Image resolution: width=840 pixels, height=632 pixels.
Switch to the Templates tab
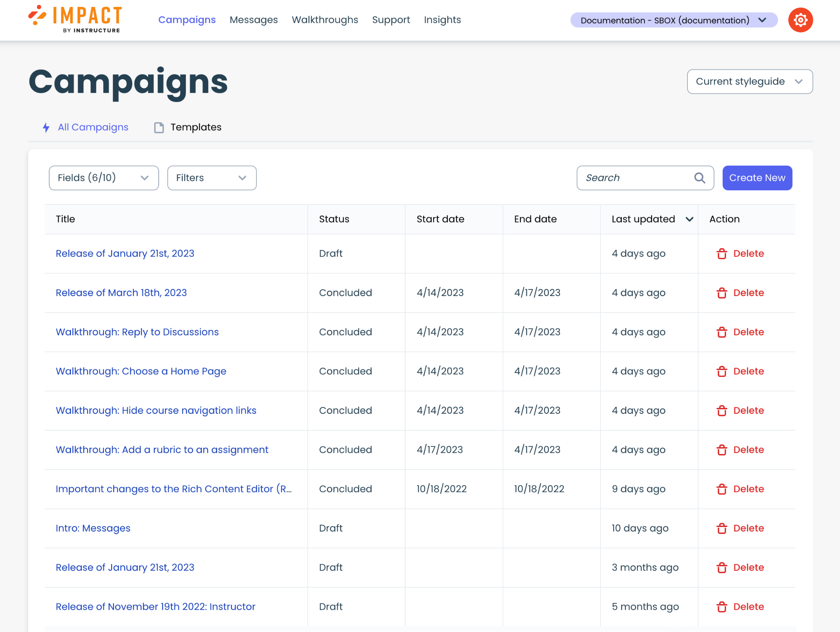(x=196, y=127)
